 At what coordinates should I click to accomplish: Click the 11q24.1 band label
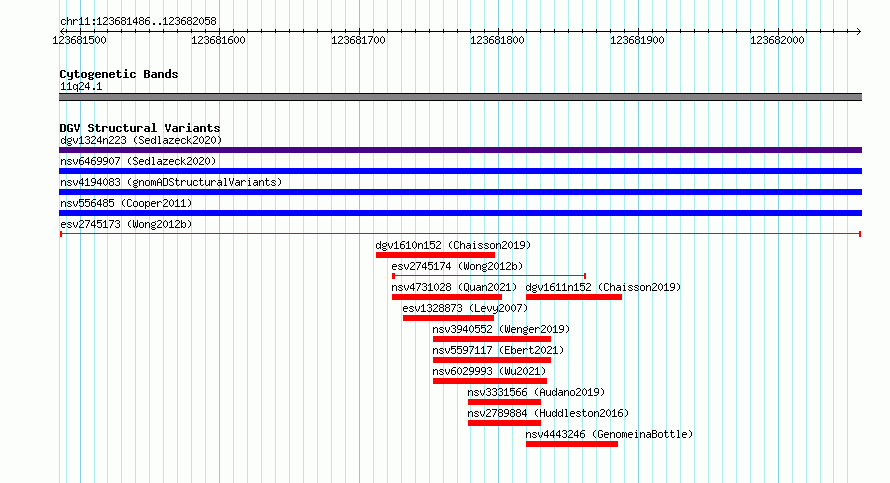81,86
